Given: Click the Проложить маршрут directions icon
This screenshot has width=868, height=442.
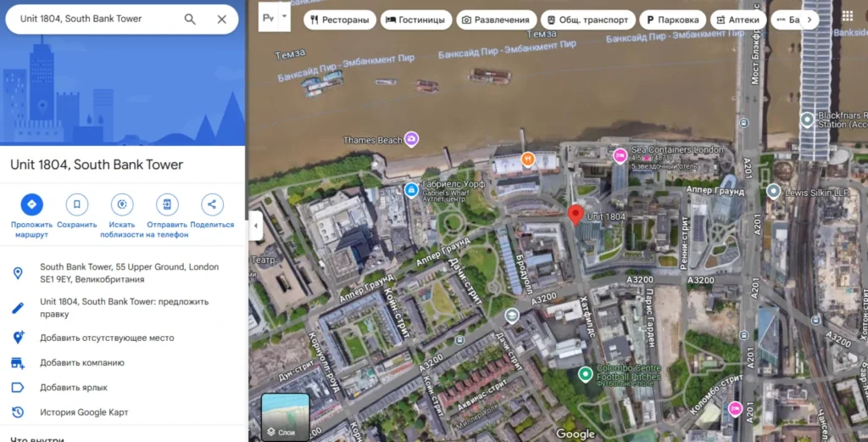Looking at the screenshot, I should 32,204.
